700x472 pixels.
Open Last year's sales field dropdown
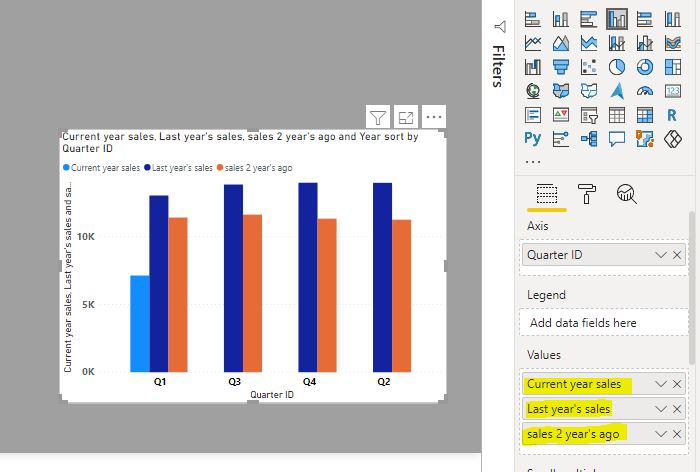661,409
